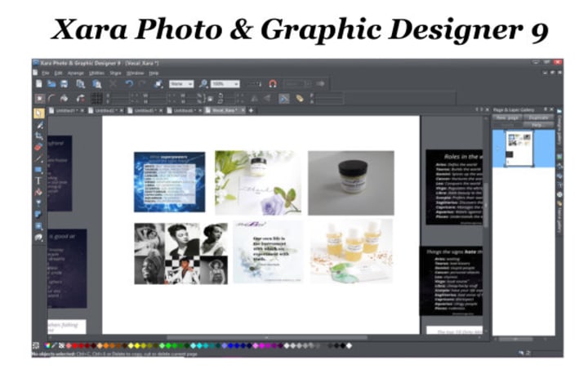Switch to the Vocal_Xara document tab
The width and height of the screenshot is (588, 374).
pyautogui.click(x=223, y=111)
